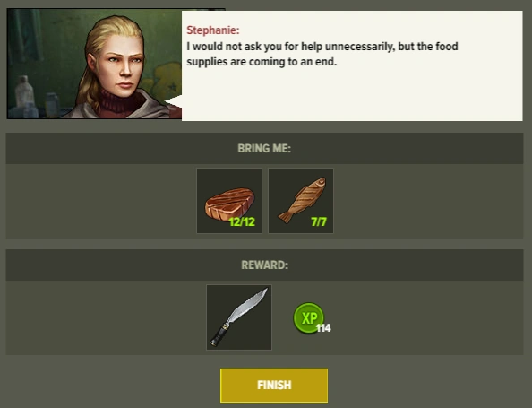Click Stephanie's character portrait
This screenshot has height=408, width=532.
point(94,64)
